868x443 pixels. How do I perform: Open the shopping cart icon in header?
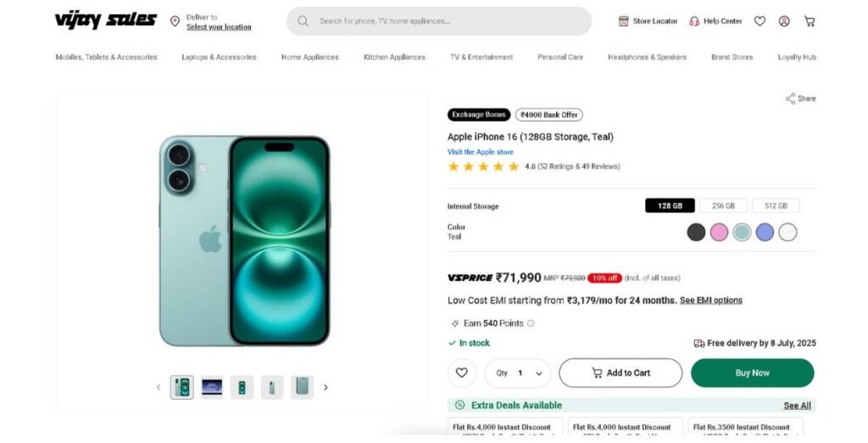pyautogui.click(x=810, y=21)
